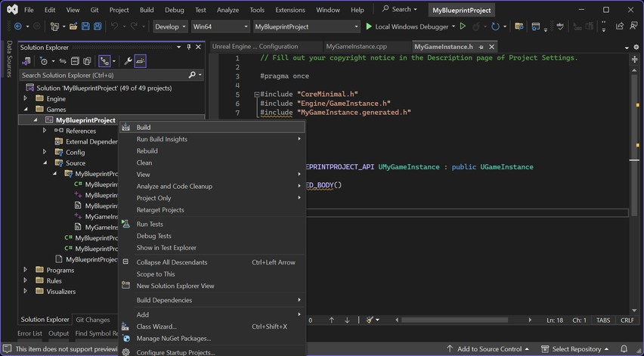Switch to the Git Changes tab
Viewport: 644px width, 356px height.
tap(93, 320)
